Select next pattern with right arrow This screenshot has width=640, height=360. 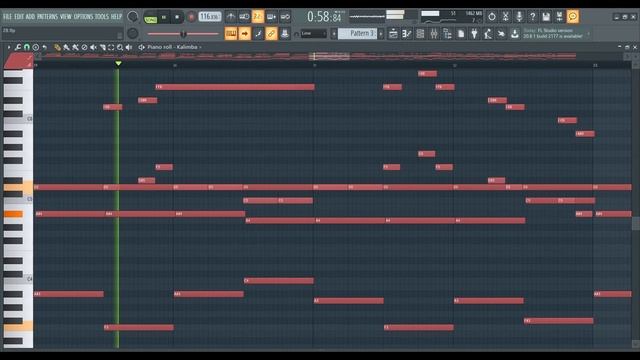click(381, 33)
